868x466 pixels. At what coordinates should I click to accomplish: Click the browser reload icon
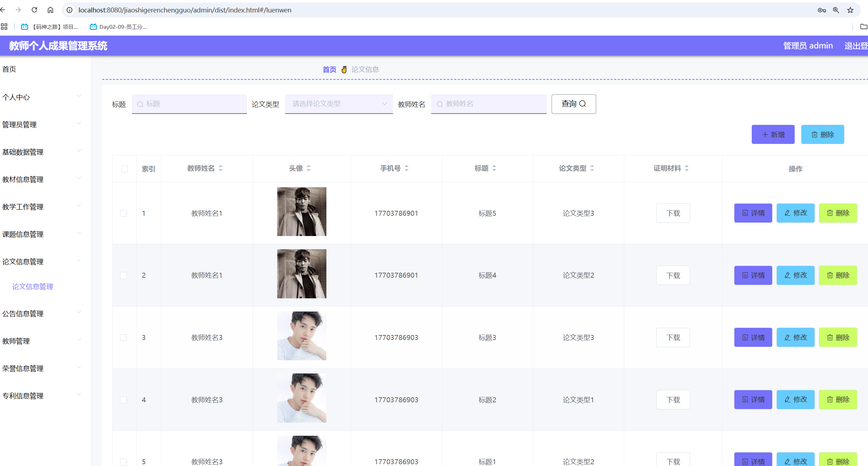point(34,10)
